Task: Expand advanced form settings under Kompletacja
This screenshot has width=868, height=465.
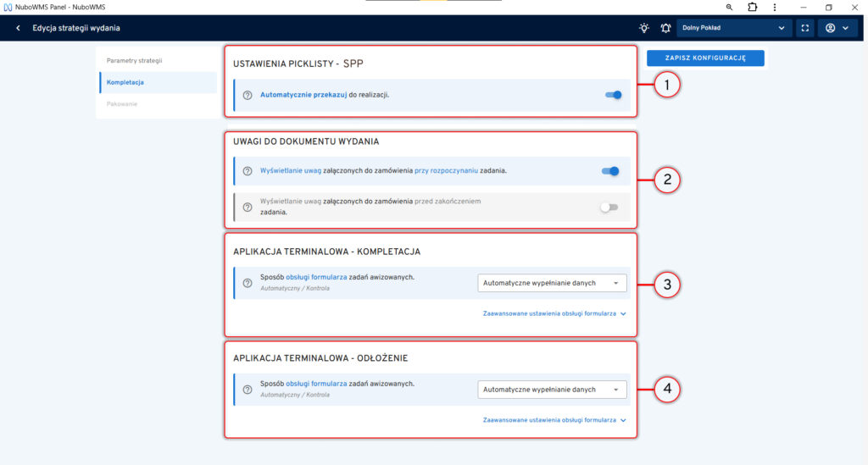Action: [x=554, y=313]
